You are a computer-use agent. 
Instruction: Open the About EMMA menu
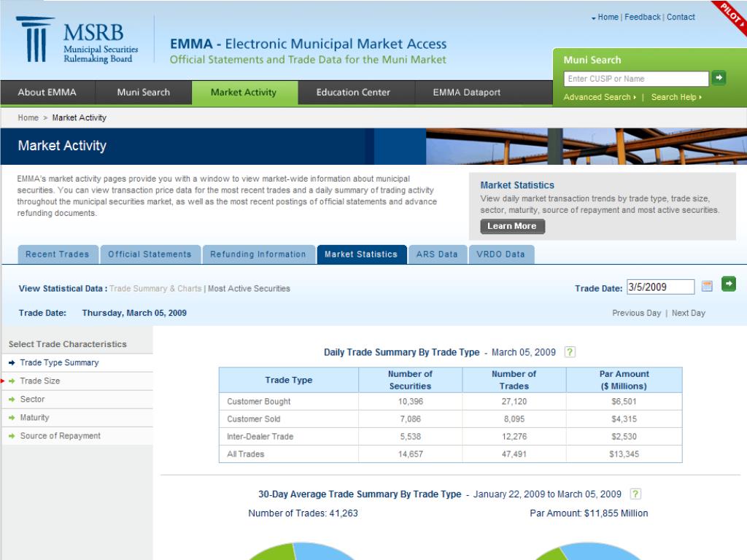(x=47, y=93)
